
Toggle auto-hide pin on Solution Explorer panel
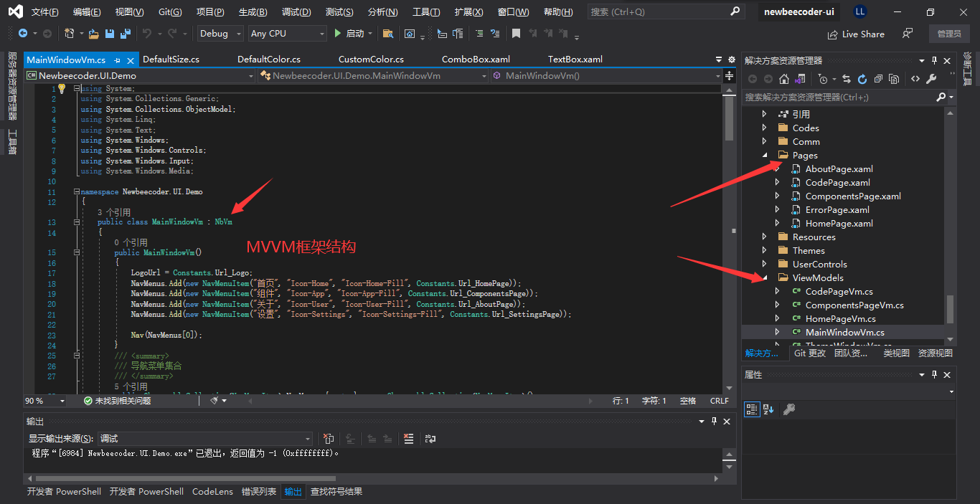coord(934,61)
